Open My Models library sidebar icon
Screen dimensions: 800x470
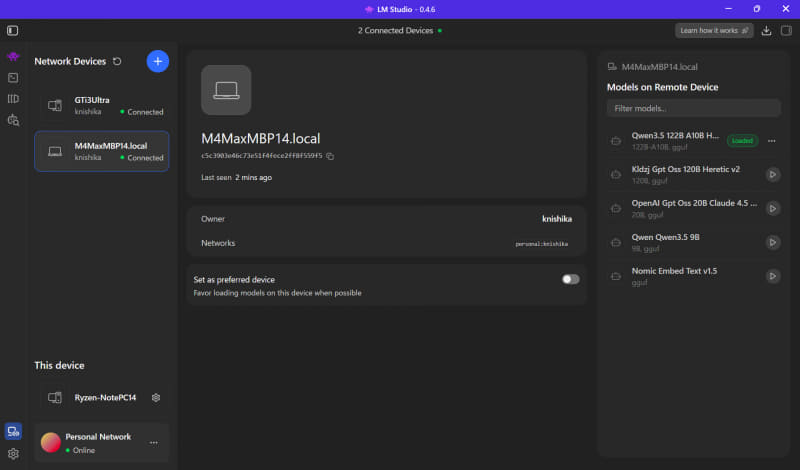[13, 99]
